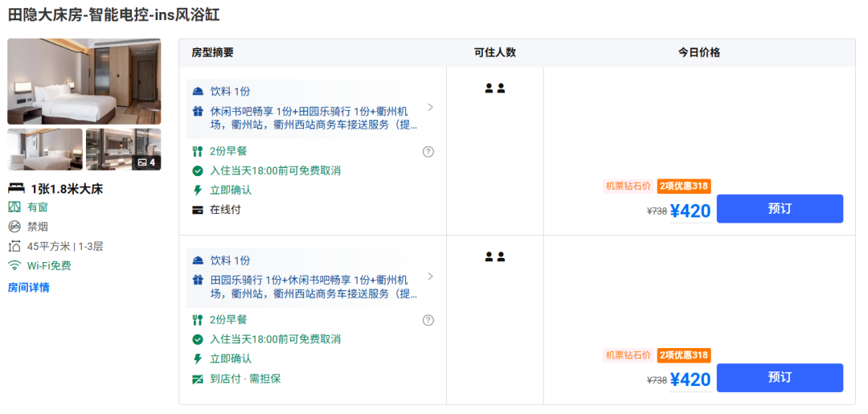Screen dimensions: 868x414
Task: Click the gift icon in the first rate
Action: click(x=198, y=111)
